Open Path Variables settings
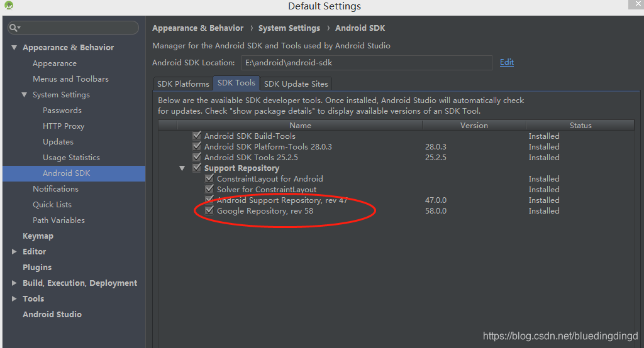This screenshot has width=644, height=348. [58, 220]
